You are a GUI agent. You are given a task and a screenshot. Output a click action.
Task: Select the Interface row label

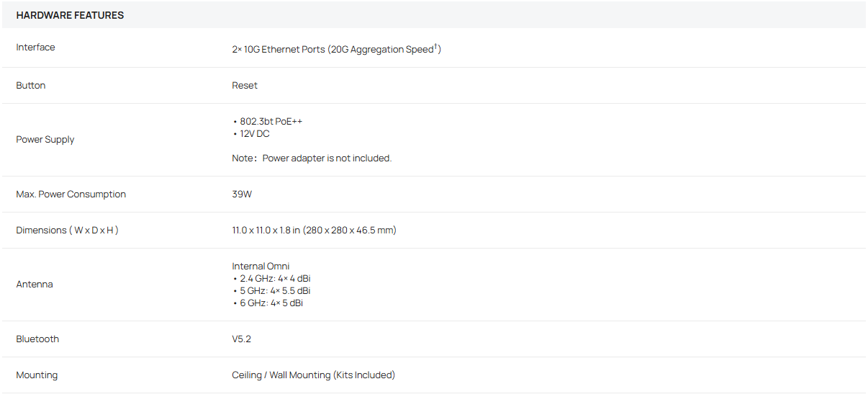coord(35,48)
